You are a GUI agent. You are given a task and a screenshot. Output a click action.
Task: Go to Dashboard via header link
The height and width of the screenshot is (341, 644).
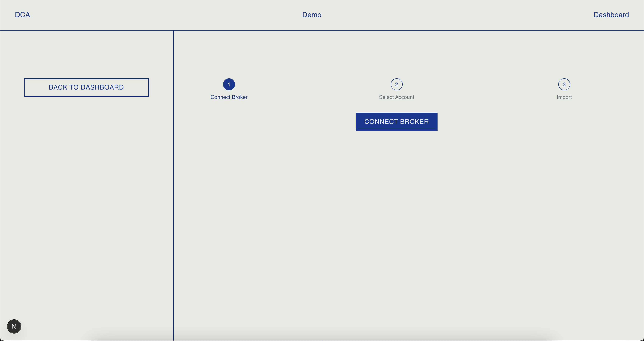(x=611, y=15)
